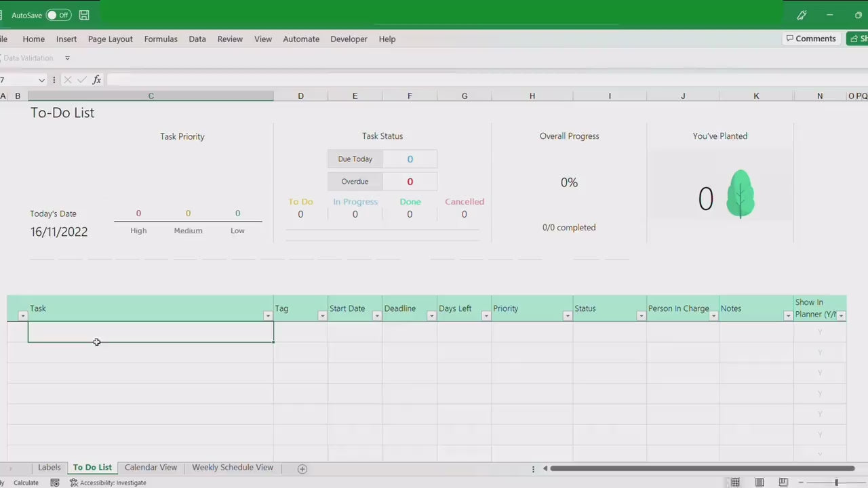Open the Status column filter dropdown
Screen dimensions: 868x488
click(x=641, y=316)
